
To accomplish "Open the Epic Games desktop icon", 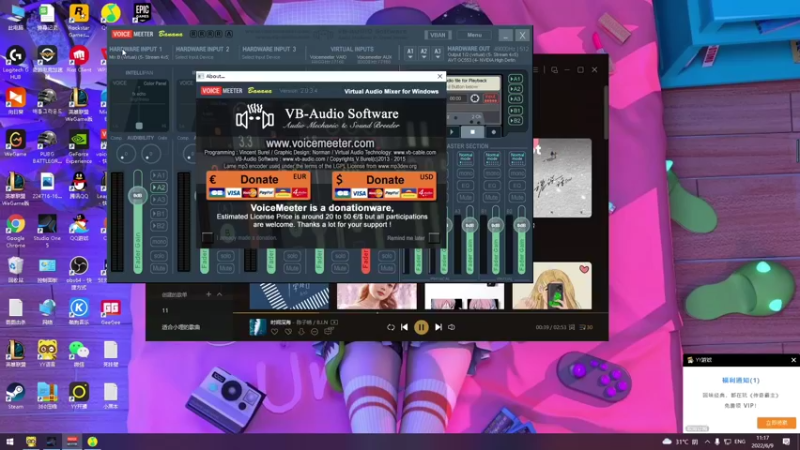I will click(x=142, y=13).
